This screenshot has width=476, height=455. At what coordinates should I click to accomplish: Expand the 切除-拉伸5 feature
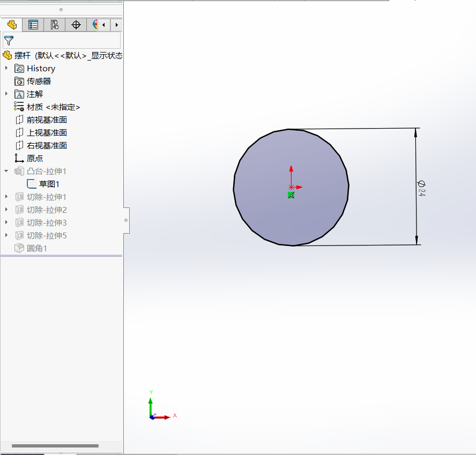coord(6,235)
